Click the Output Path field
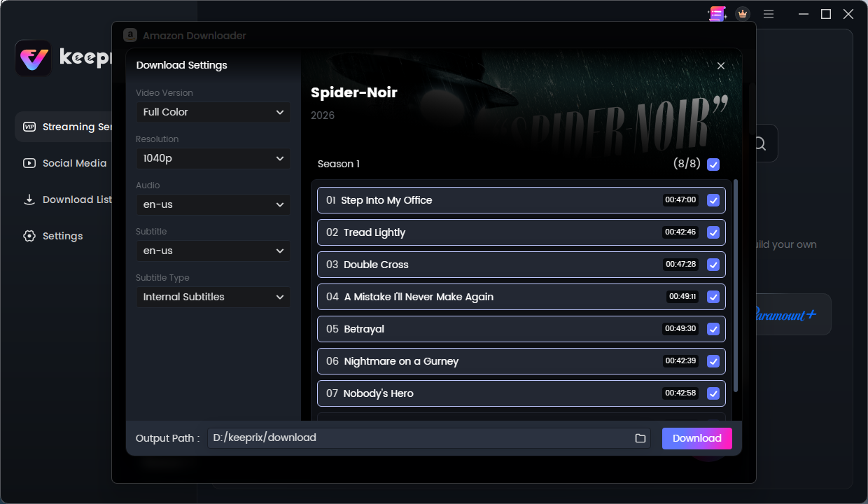Screen dimensions: 868x504 [x=428, y=438]
